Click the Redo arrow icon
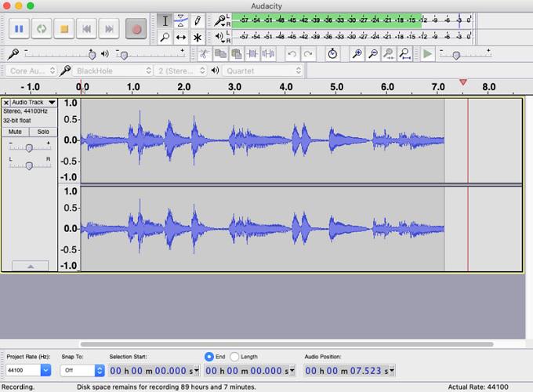The width and height of the screenshot is (533, 392). pyautogui.click(x=308, y=54)
